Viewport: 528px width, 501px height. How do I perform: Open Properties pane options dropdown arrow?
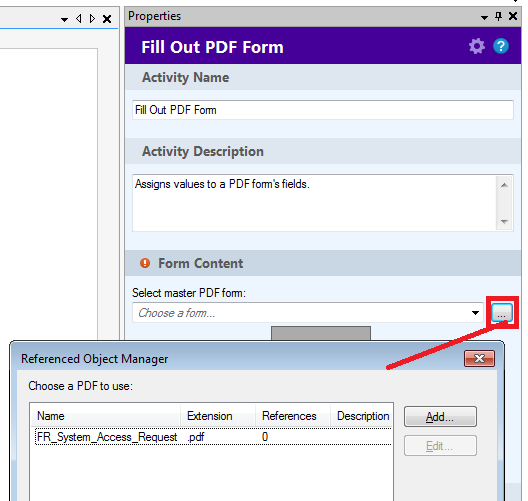click(484, 18)
